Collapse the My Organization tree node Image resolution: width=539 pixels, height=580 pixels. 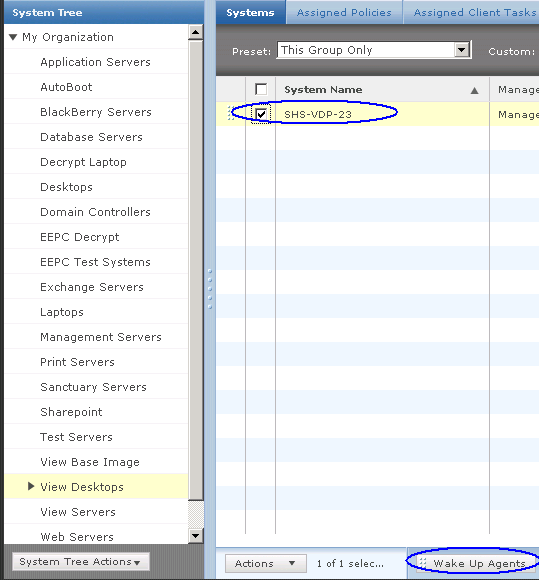(13, 37)
